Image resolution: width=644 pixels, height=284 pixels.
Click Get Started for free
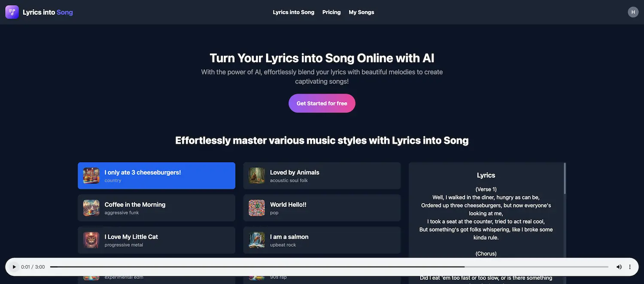pos(322,103)
